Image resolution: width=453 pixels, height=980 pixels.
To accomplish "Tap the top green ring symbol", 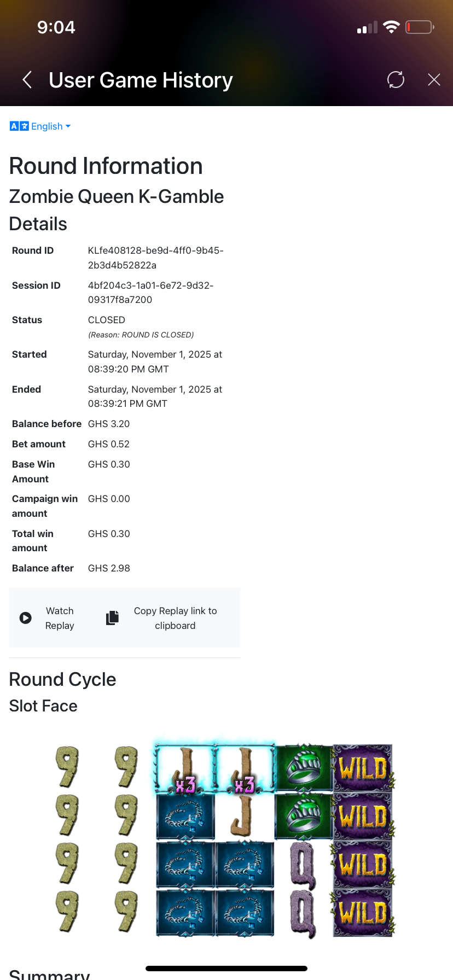I will click(304, 767).
